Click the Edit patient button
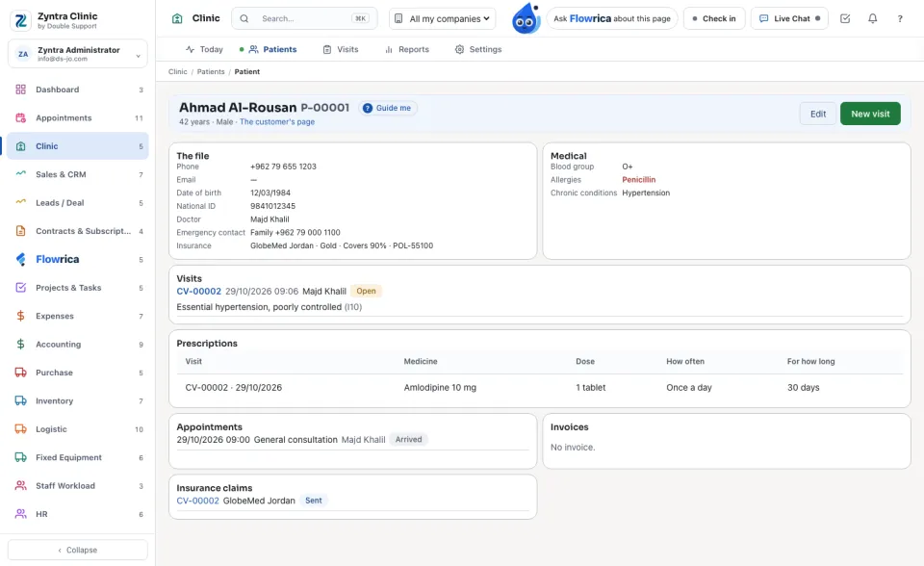This screenshot has width=924, height=566. pos(818,114)
